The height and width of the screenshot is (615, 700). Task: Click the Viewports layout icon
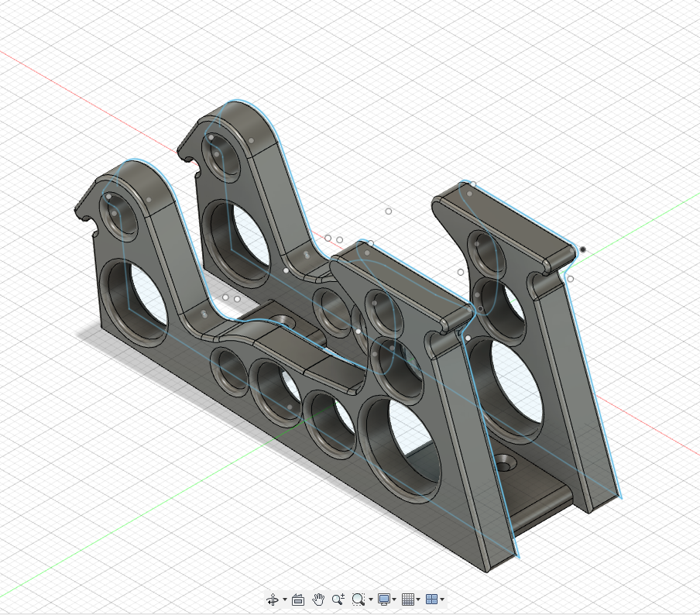click(x=432, y=600)
